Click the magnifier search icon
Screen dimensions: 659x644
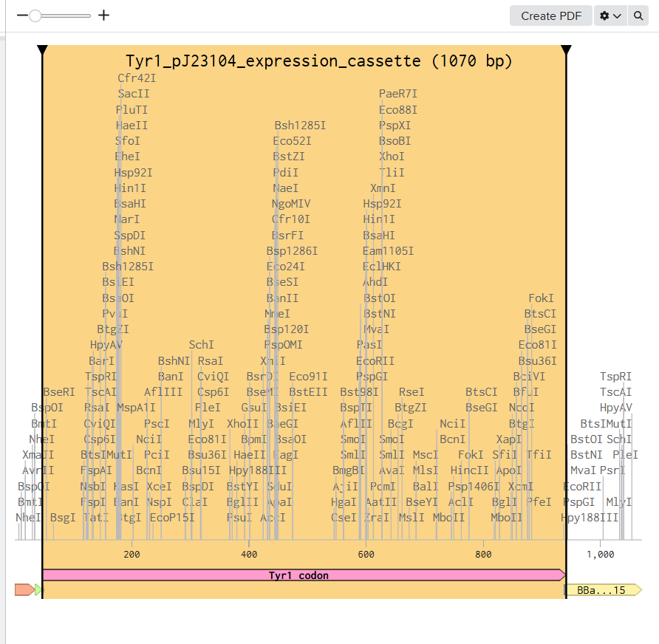coord(638,16)
